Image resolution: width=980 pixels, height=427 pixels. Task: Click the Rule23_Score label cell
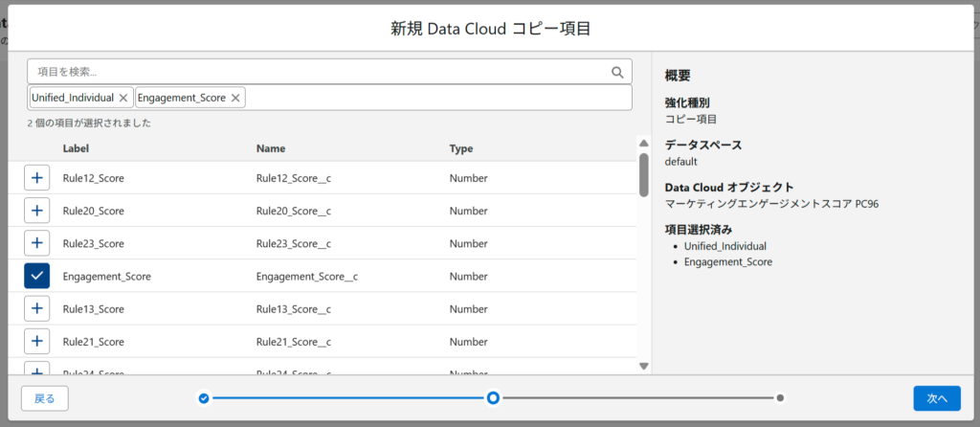tap(94, 243)
